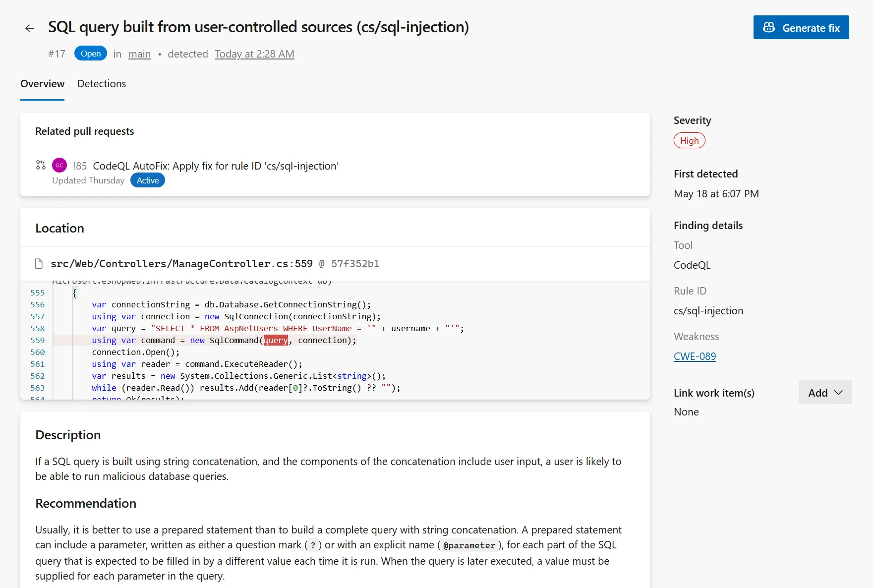873x588 pixels.
Task: Expand the Add work item chevron
Action: (x=839, y=393)
